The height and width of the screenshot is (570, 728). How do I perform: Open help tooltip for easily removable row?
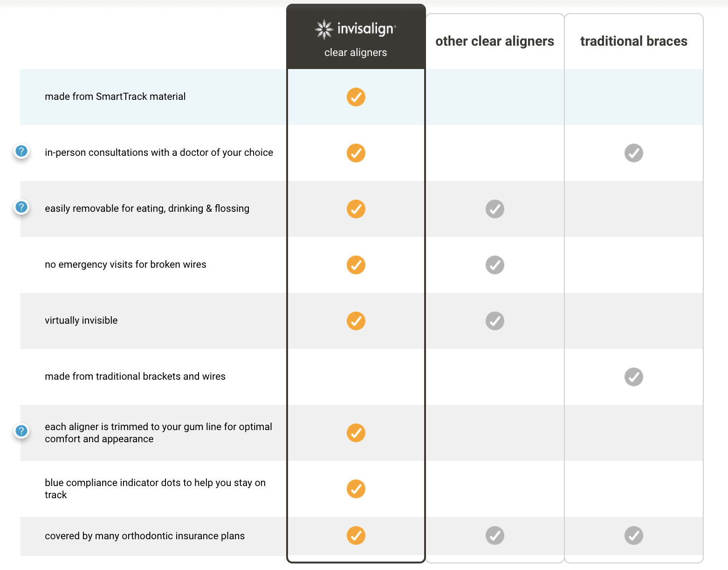[x=21, y=207]
